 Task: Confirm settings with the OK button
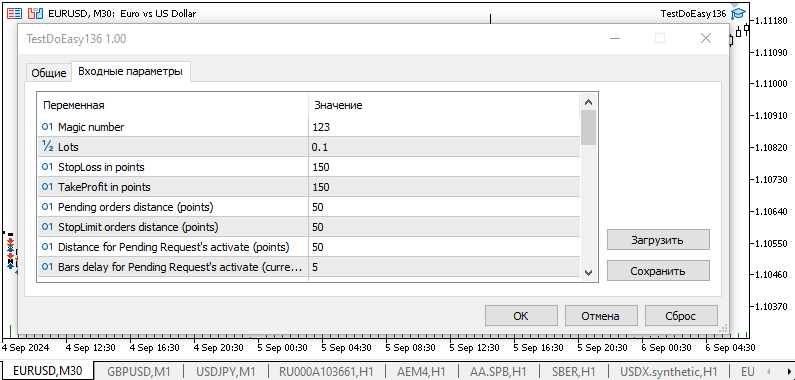521,316
